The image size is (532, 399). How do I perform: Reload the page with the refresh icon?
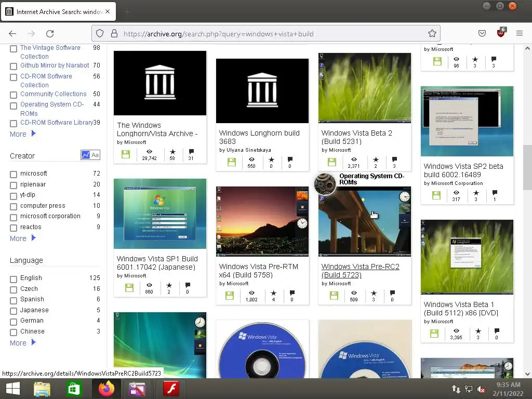[x=50, y=34]
